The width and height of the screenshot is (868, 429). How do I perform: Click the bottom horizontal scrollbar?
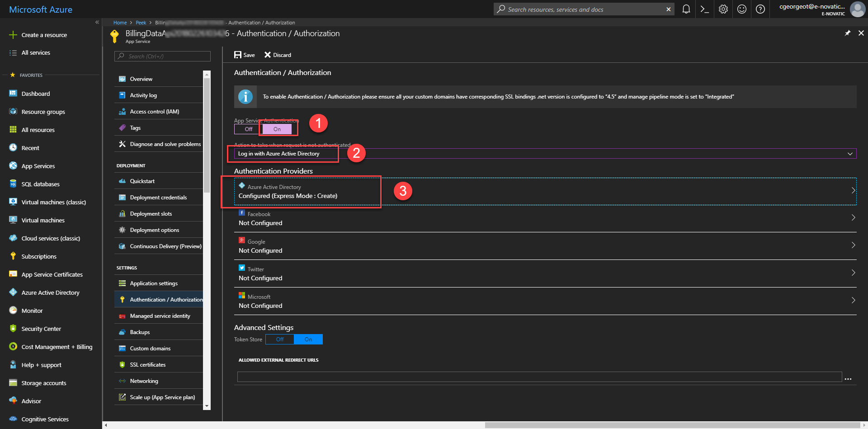[672, 425]
